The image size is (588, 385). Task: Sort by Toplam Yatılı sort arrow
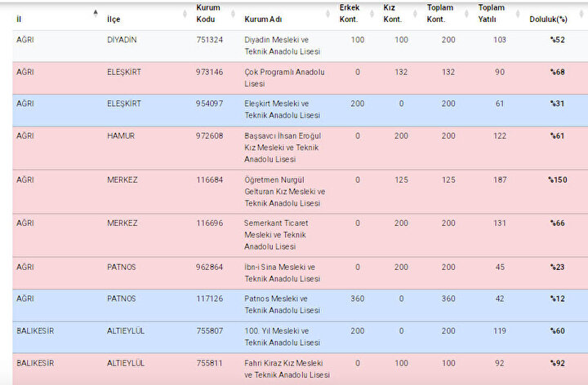pyautogui.click(x=518, y=14)
